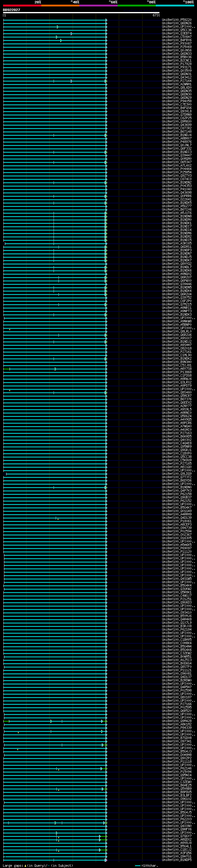The image size is (197, 868).
Task: Select hit label UniRef100_Q43412
Action: pos(177,78)
